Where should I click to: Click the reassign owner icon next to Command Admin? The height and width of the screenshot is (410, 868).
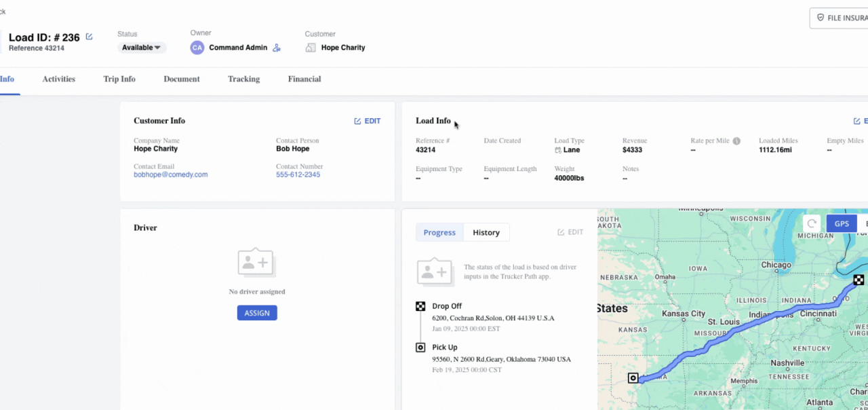pyautogui.click(x=276, y=48)
